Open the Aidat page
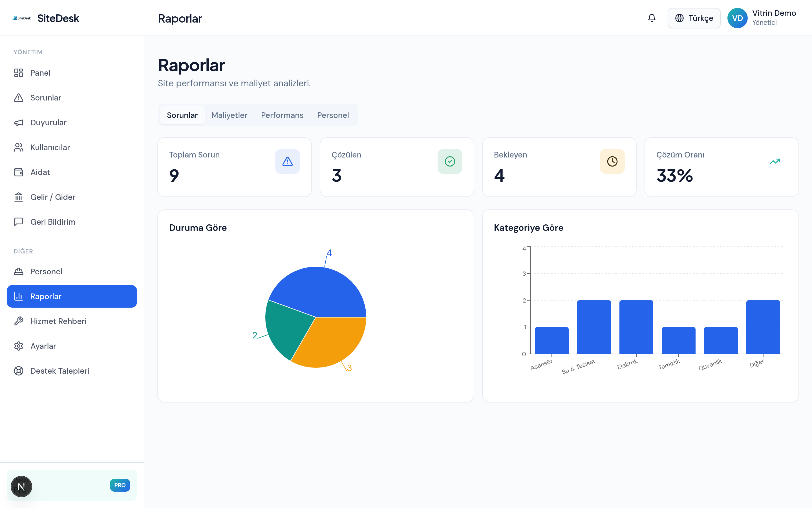Image resolution: width=812 pixels, height=508 pixels. pyautogui.click(x=72, y=172)
